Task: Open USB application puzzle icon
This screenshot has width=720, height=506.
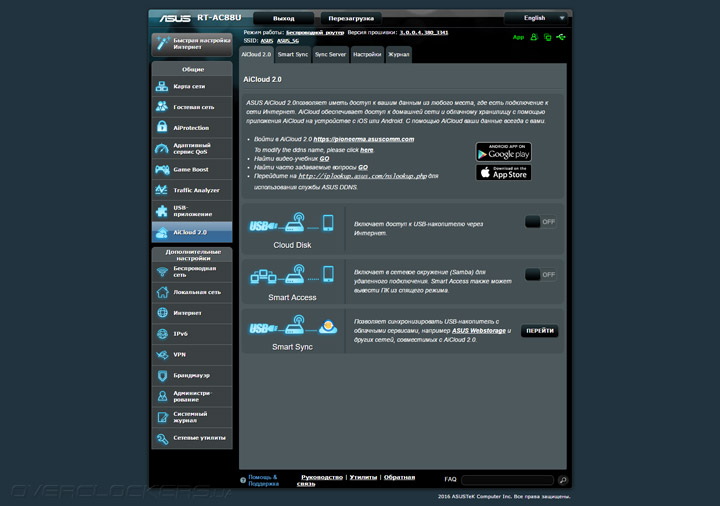Action: pos(162,211)
